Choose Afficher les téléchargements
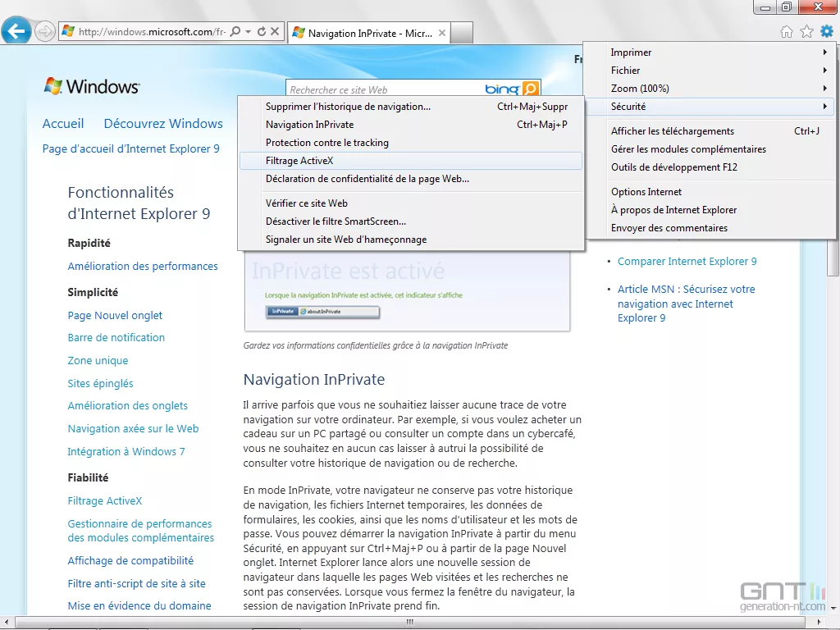Viewport: 840px width, 630px height. coord(711,131)
